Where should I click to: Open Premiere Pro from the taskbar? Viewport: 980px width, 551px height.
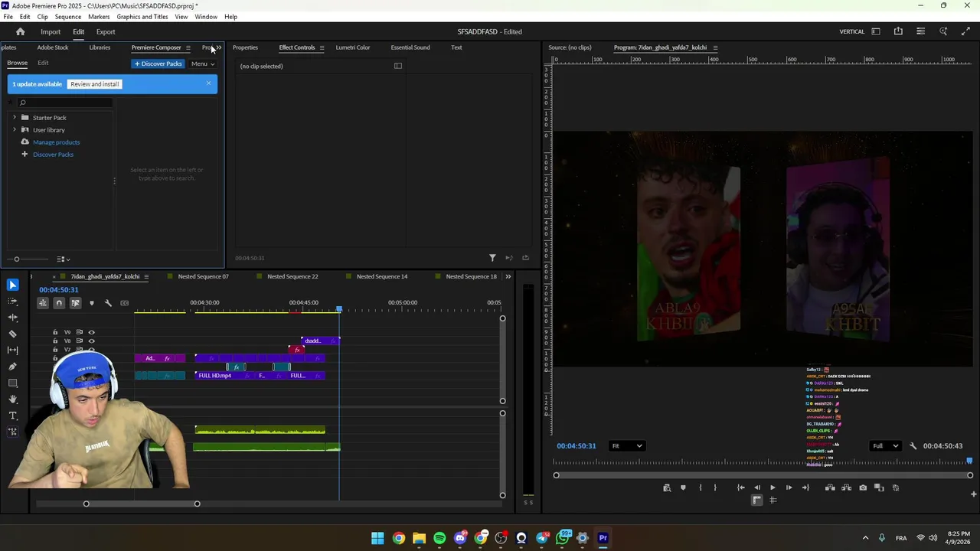pyautogui.click(x=603, y=538)
